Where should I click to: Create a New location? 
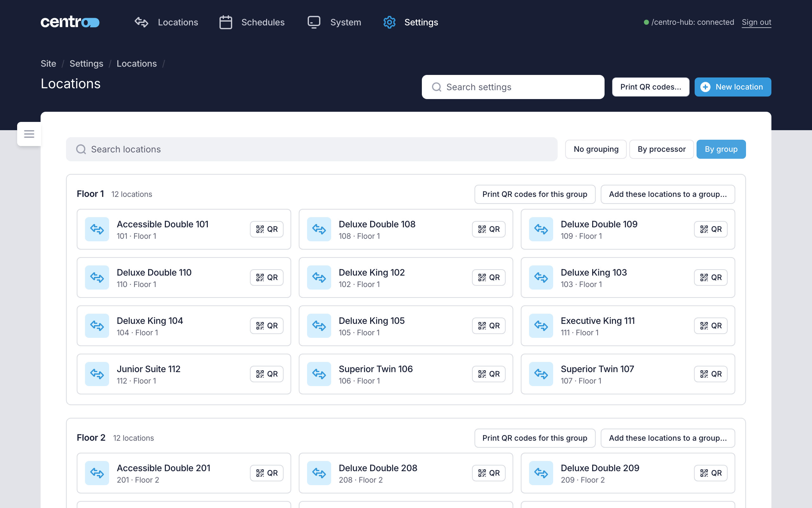pyautogui.click(x=733, y=87)
